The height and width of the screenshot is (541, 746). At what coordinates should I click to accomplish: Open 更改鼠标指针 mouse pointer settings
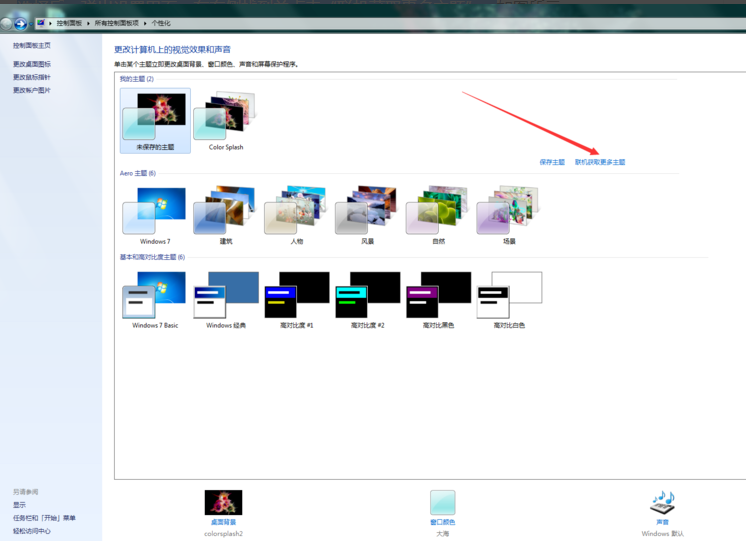32,77
